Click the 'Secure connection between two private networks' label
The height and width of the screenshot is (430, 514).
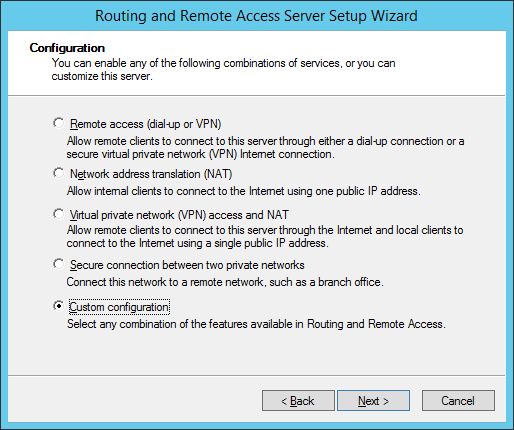187,265
